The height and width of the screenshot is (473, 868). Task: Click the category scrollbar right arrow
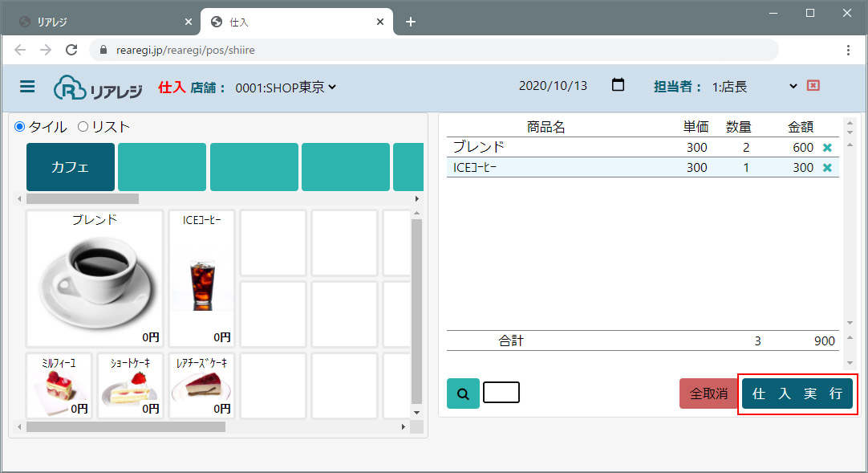click(417, 199)
